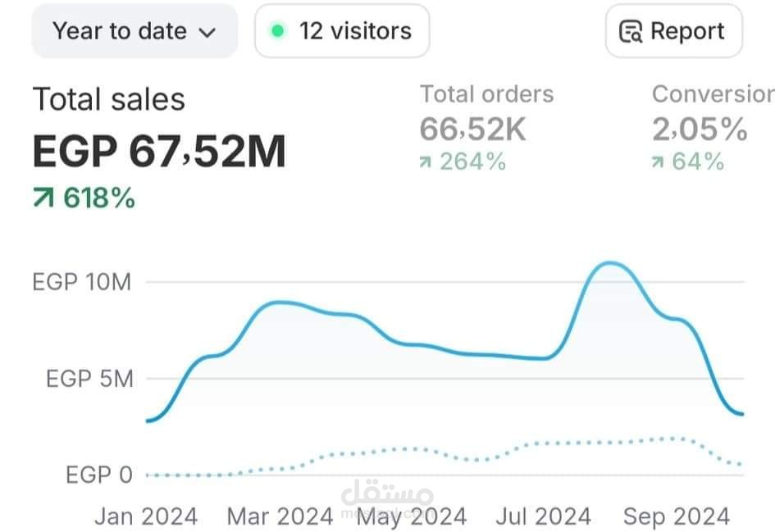Click the EGP 67,52M sales total
This screenshot has width=775, height=532.
coord(159,151)
